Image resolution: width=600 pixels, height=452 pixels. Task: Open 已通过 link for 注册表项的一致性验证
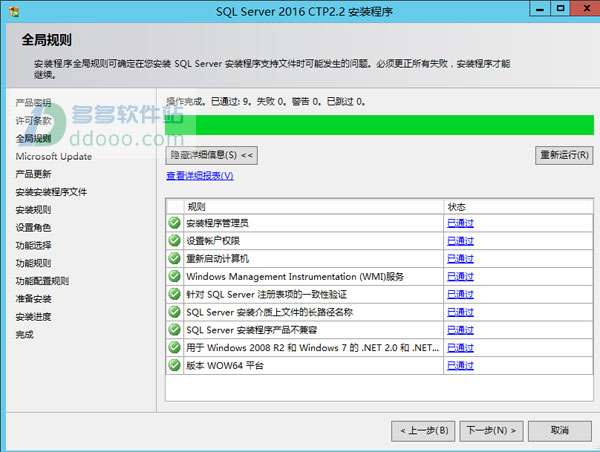pos(460,294)
